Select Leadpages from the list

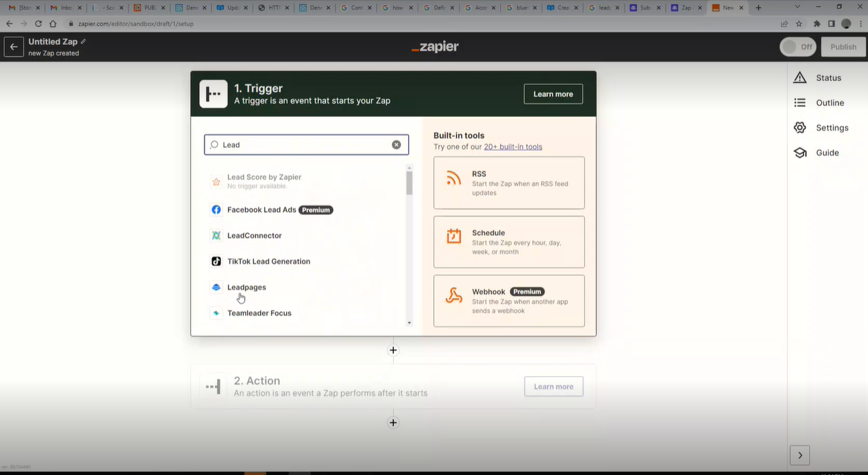click(x=306, y=287)
